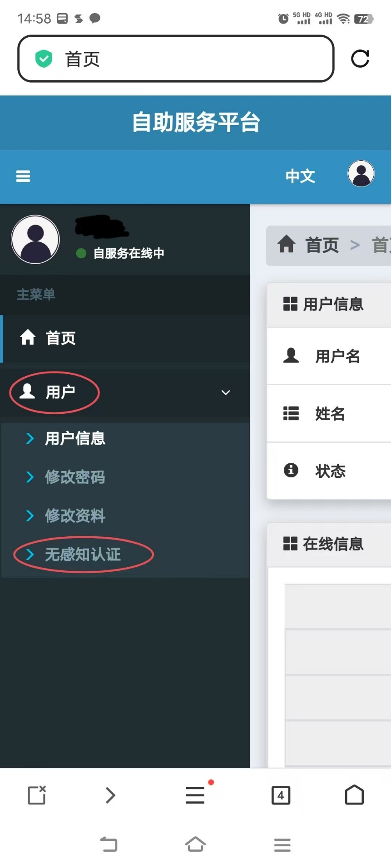
Task: Tap the Android system back button
Action: 109,844
